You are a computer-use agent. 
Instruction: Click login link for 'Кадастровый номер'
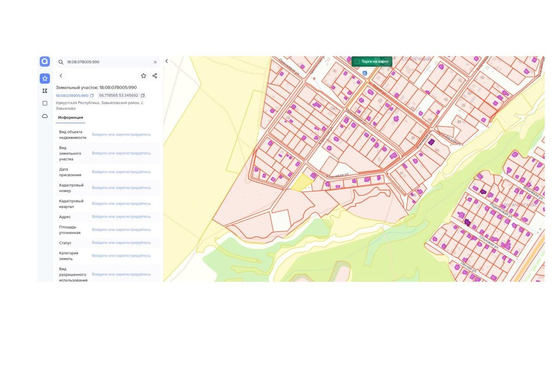click(x=121, y=188)
